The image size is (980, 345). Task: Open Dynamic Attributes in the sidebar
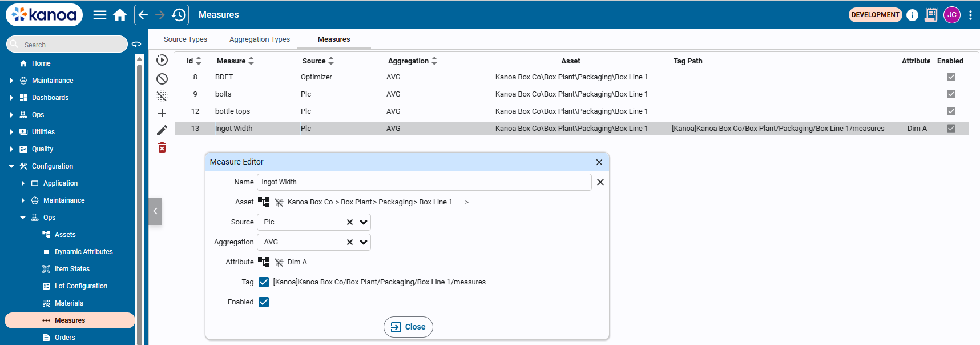click(x=84, y=252)
